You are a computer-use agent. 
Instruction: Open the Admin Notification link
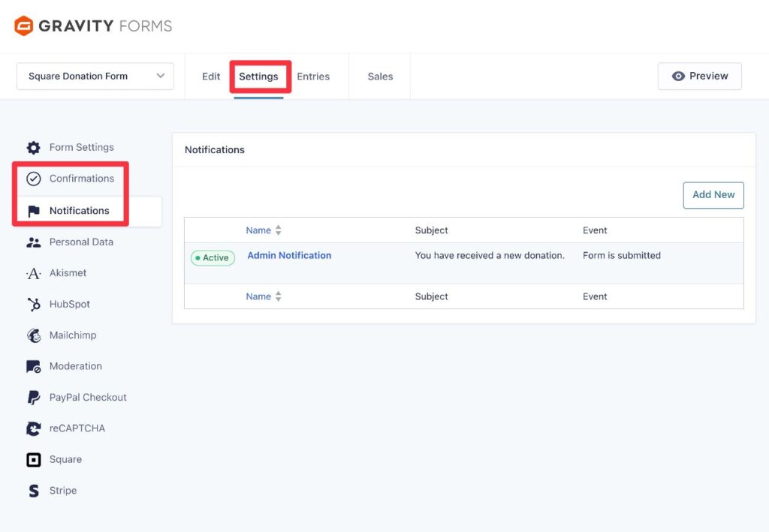click(289, 255)
